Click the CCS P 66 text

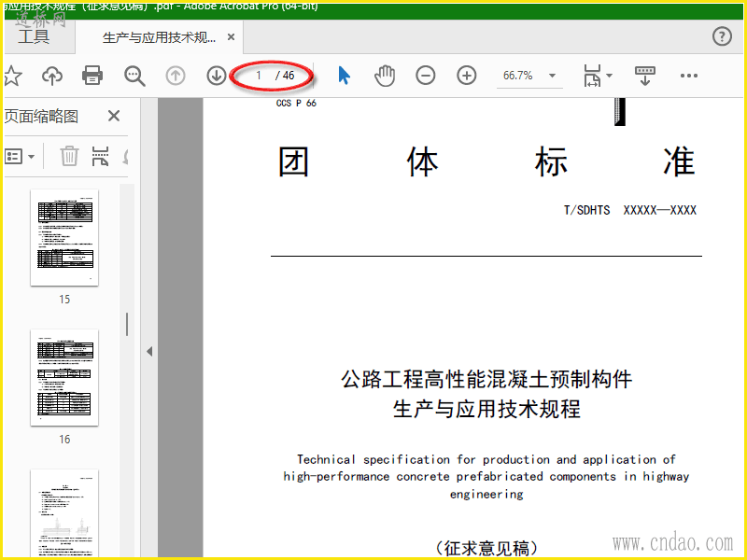click(x=296, y=103)
